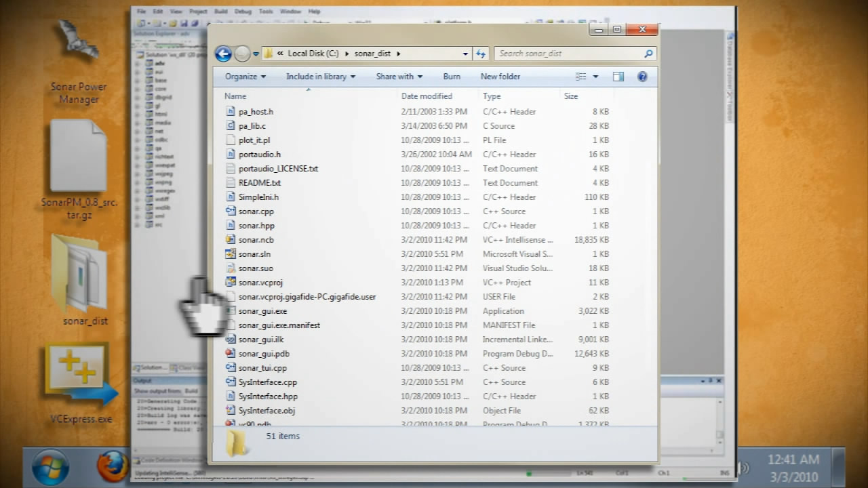Expand the 'adv' project in Solution Explorer
This screenshot has width=868, height=488.
coord(138,63)
